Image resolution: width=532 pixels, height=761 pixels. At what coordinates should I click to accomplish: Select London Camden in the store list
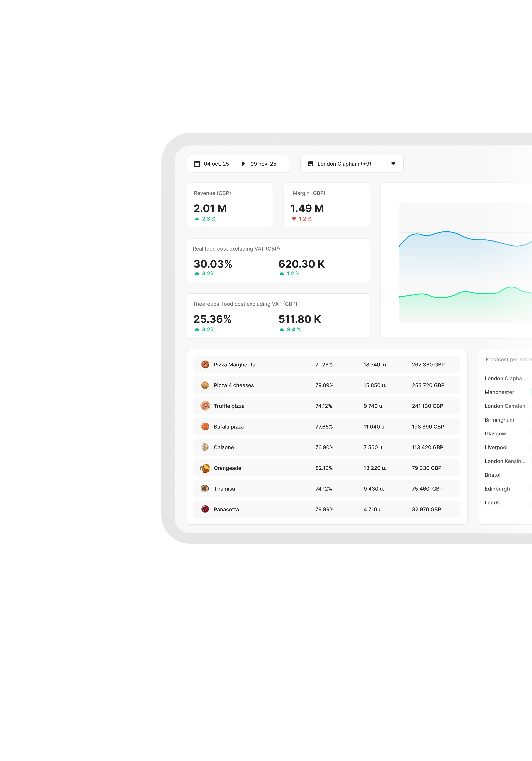click(505, 406)
